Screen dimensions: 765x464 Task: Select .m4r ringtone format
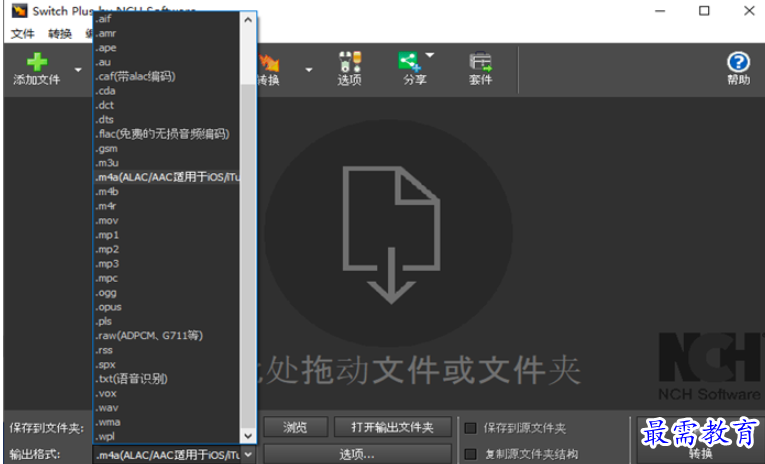[166, 206]
